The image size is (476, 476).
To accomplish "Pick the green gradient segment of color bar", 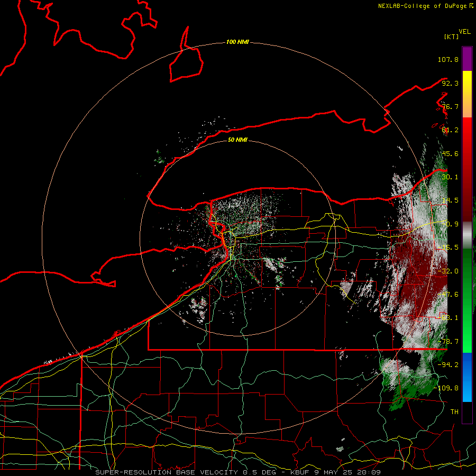I will pos(467,300).
